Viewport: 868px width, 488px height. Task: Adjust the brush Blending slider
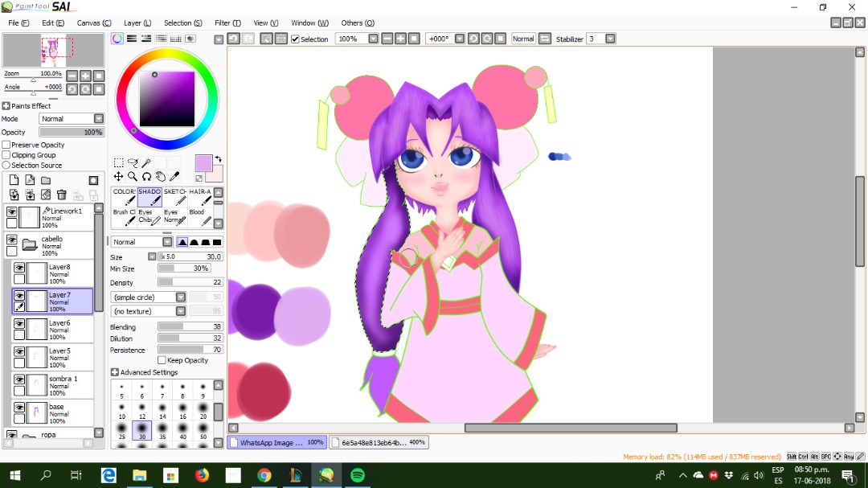(x=190, y=327)
